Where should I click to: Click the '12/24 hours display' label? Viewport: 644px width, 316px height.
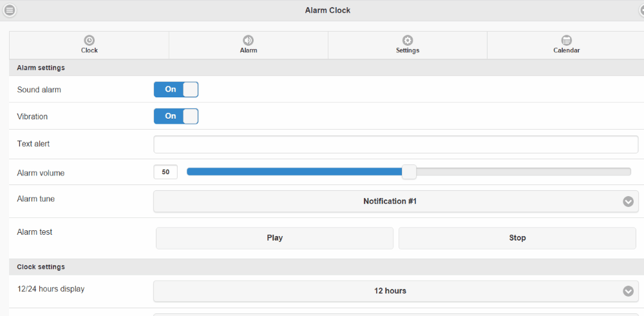(51, 289)
